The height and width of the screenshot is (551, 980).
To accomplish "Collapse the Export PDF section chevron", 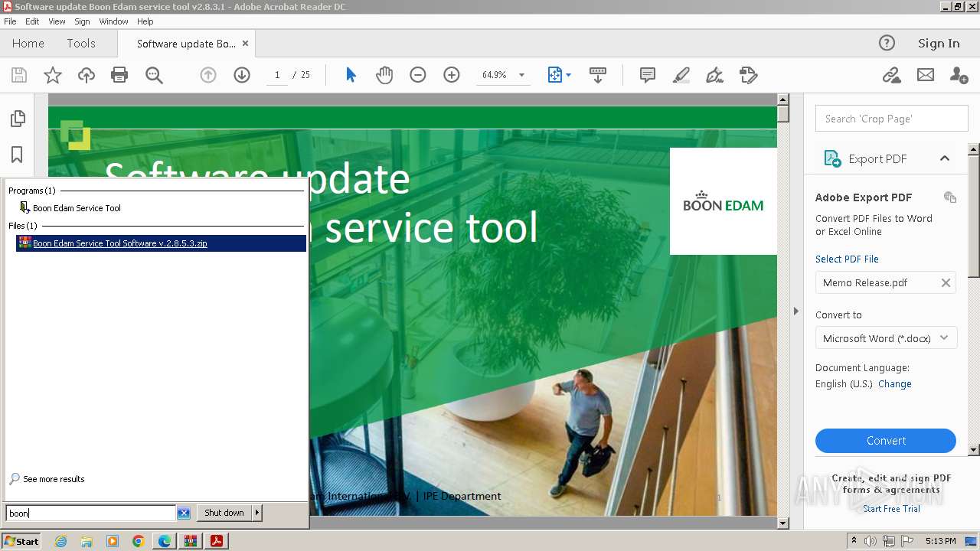I will coord(945,158).
